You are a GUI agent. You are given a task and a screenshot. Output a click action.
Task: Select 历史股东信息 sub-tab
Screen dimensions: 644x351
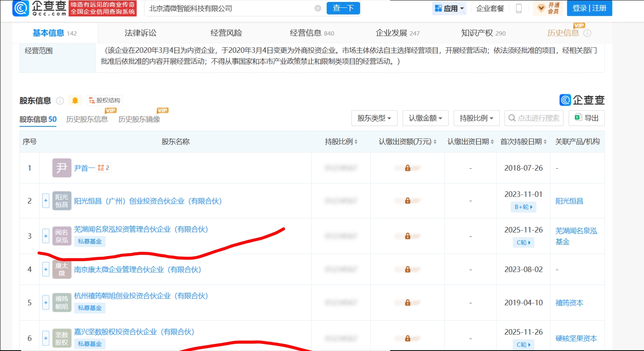tap(87, 119)
